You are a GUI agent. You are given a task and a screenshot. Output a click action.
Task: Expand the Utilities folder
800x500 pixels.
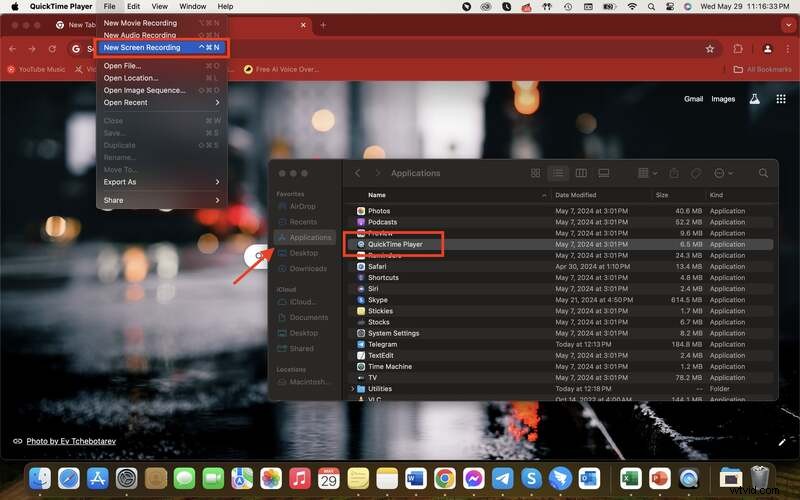pos(353,389)
